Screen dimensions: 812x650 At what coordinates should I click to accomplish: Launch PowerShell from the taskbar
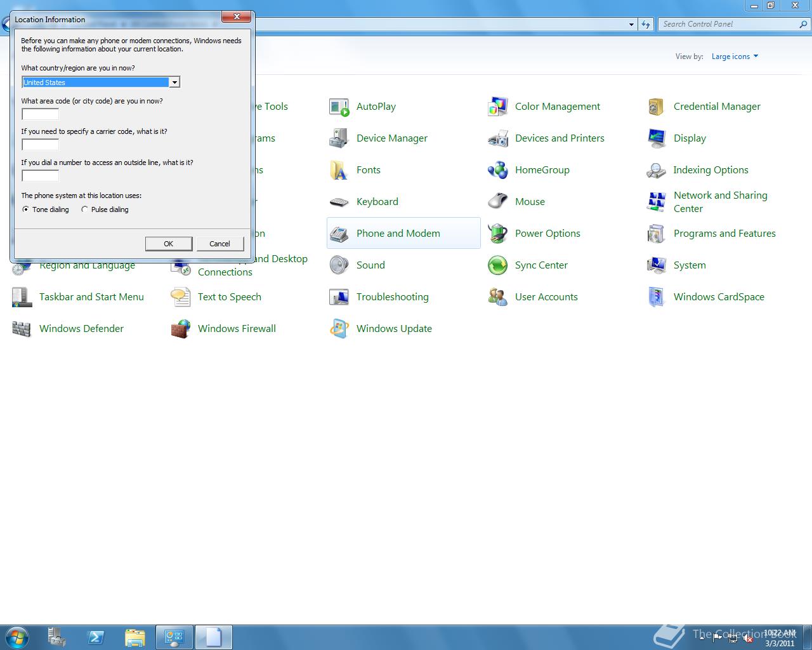tap(96, 637)
